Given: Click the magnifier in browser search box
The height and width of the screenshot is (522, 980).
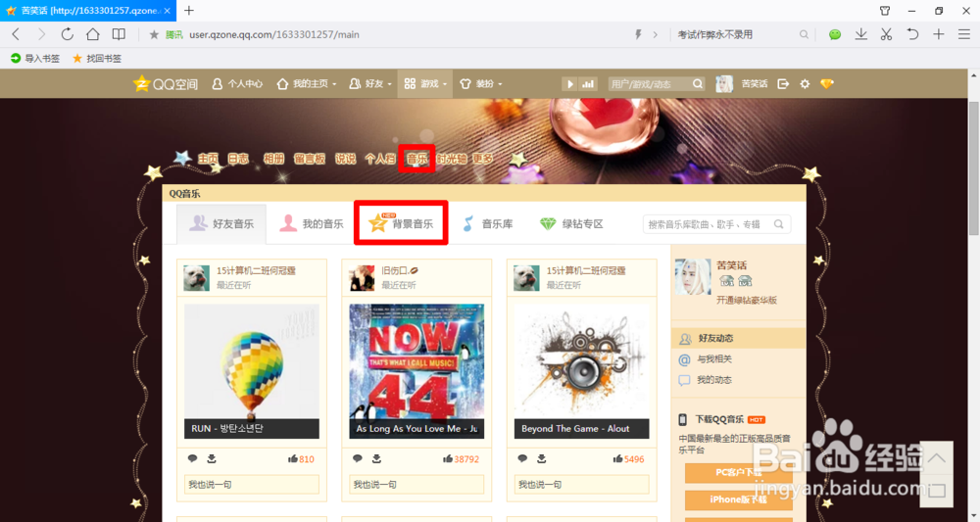Looking at the screenshot, I should pos(804,35).
